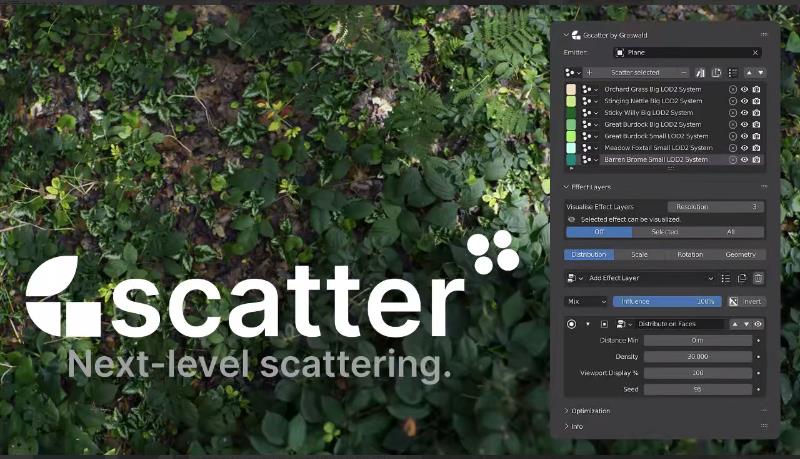Viewport: 800px width, 459px height.
Task: Hide Great Burdock Small system in viewport
Action: [x=744, y=136]
